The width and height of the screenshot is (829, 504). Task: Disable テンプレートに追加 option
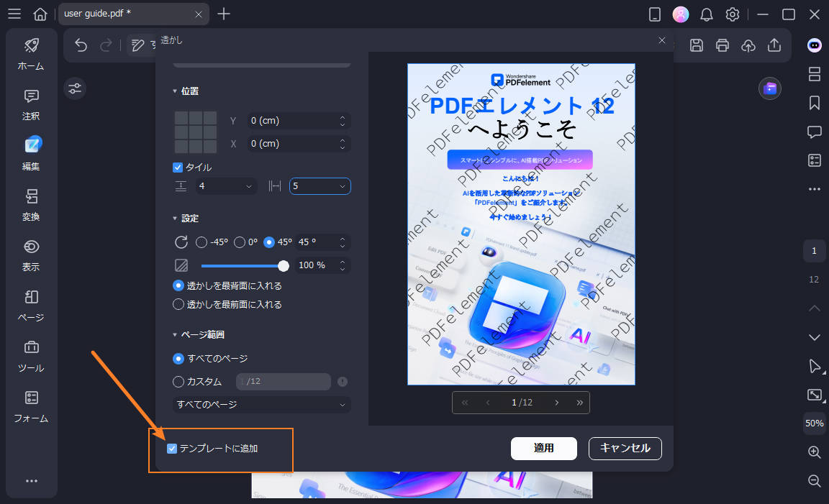[x=171, y=448]
